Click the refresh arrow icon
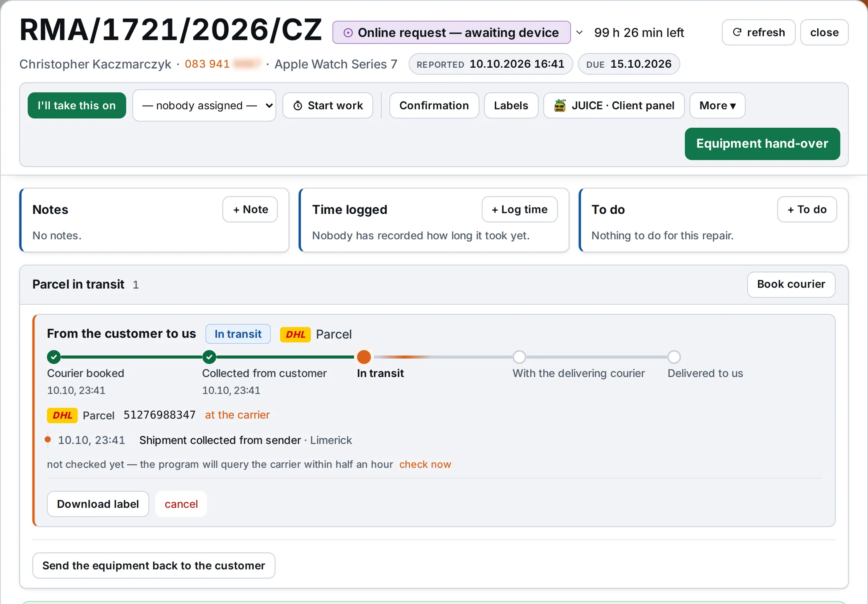This screenshot has width=868, height=604. pyautogui.click(x=737, y=32)
